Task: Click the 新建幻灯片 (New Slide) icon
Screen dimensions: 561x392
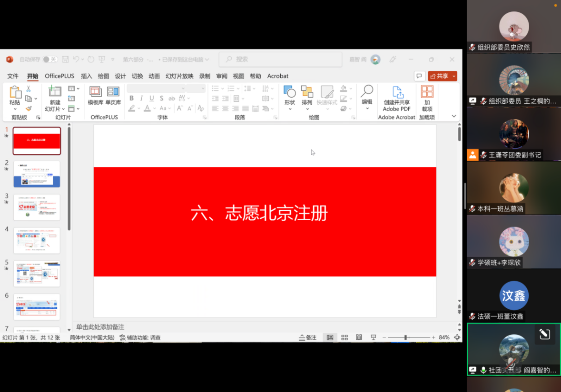Action: (x=55, y=92)
